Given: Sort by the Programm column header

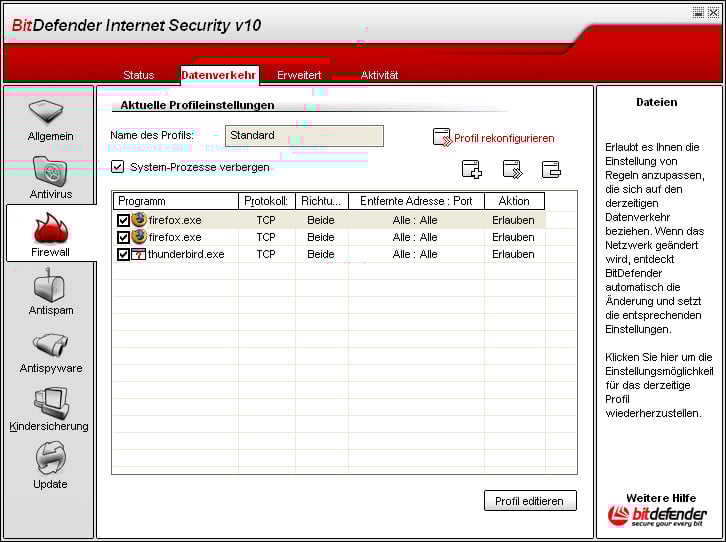Looking at the screenshot, I should (x=175, y=201).
